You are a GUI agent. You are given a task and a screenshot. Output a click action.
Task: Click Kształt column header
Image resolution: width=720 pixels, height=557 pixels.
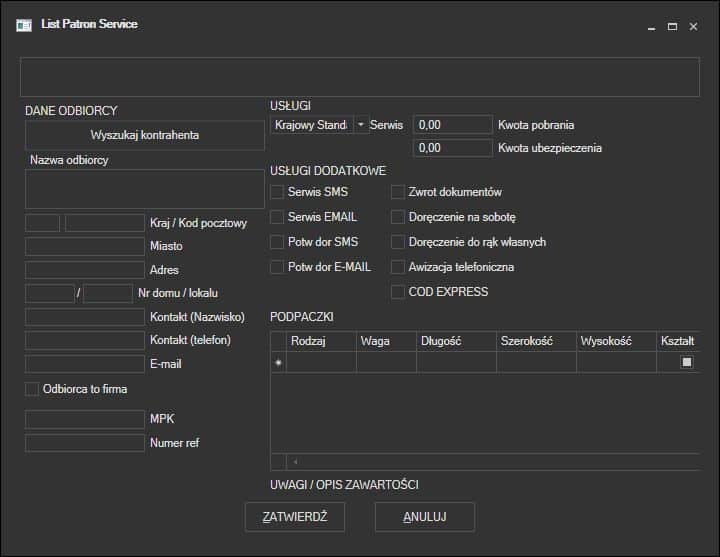(678, 341)
